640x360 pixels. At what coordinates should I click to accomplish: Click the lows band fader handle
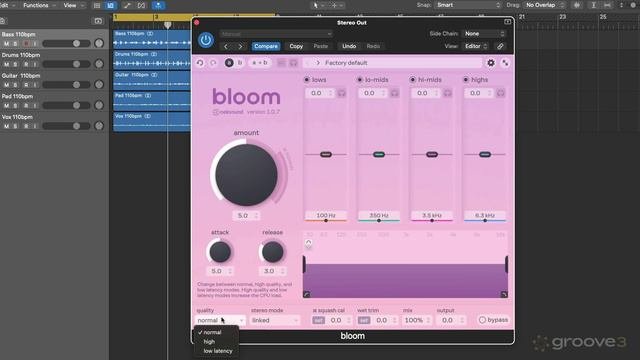point(326,154)
